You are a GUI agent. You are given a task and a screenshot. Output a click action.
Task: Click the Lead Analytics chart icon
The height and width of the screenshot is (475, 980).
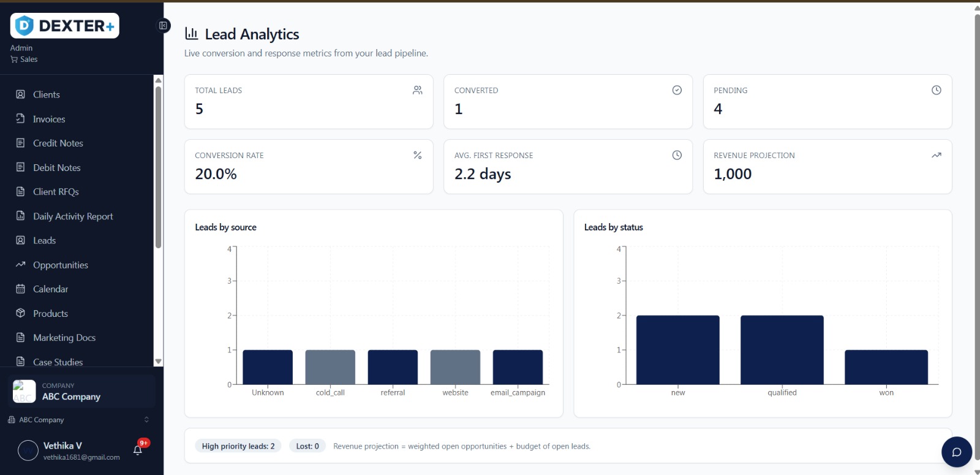(192, 34)
